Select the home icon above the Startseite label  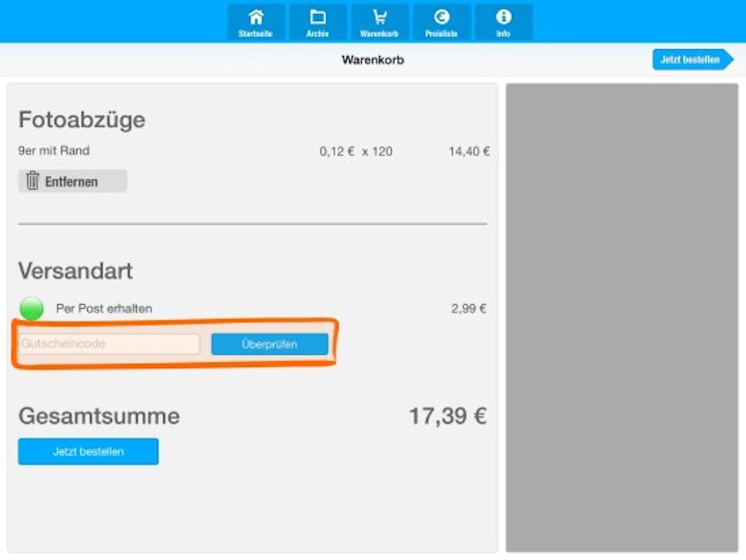pos(255,15)
